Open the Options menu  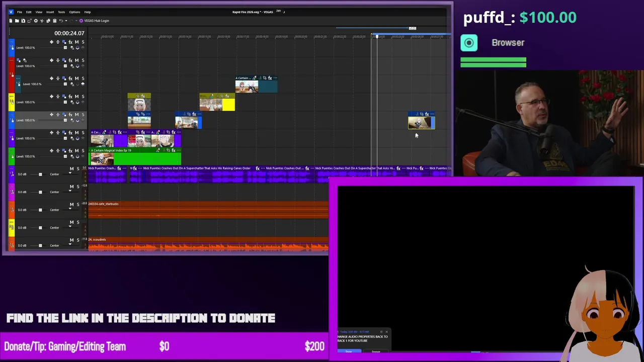74,12
